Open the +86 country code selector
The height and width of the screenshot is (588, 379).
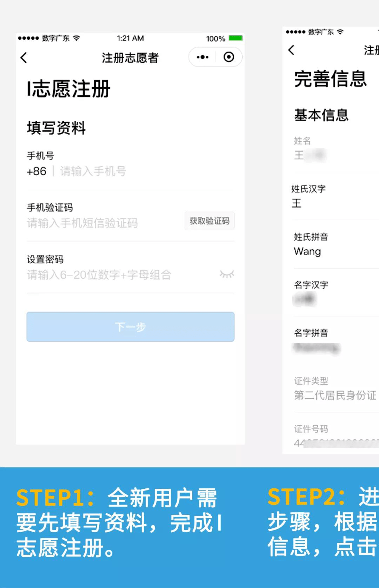click(36, 171)
